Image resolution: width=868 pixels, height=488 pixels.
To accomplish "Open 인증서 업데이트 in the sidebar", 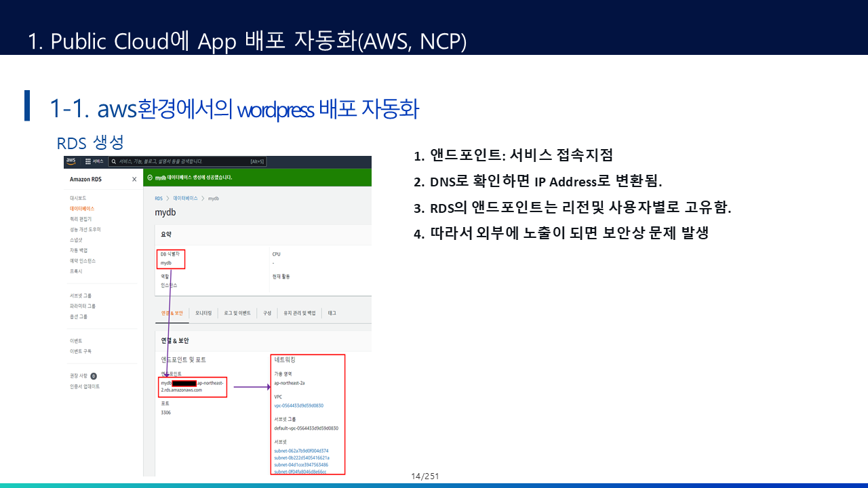I will pyautogui.click(x=85, y=386).
